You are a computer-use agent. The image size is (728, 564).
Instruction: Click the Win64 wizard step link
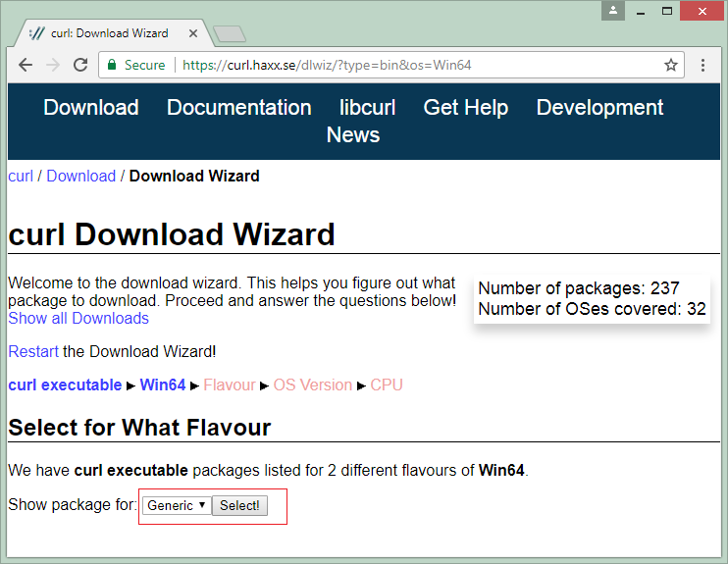pos(163,385)
